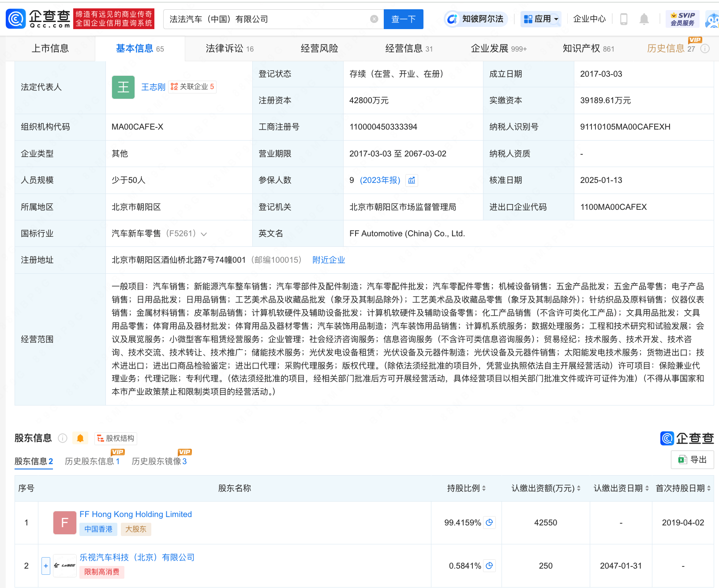This screenshot has height=588, width=719.
Task: Open the mobile app phone icon
Action: coord(624,19)
